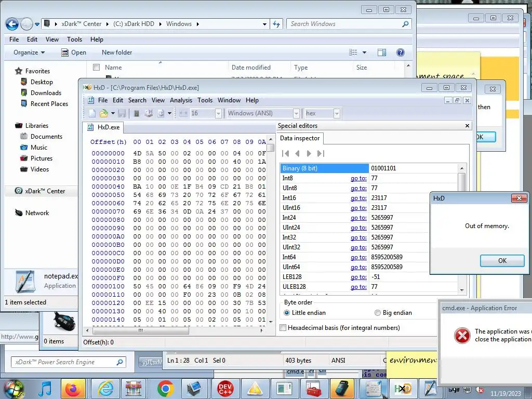The height and width of the screenshot is (399, 532).
Task: Click the HxD taskbar icon
Action: click(x=403, y=389)
